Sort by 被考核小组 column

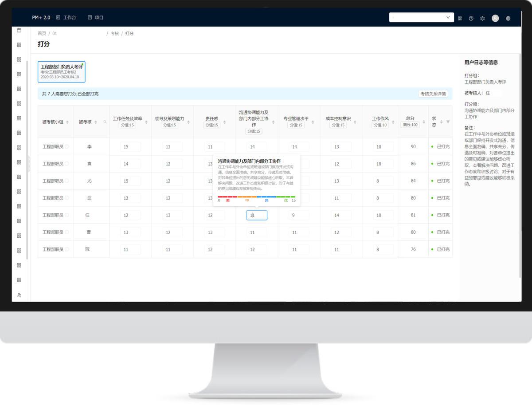point(67,122)
